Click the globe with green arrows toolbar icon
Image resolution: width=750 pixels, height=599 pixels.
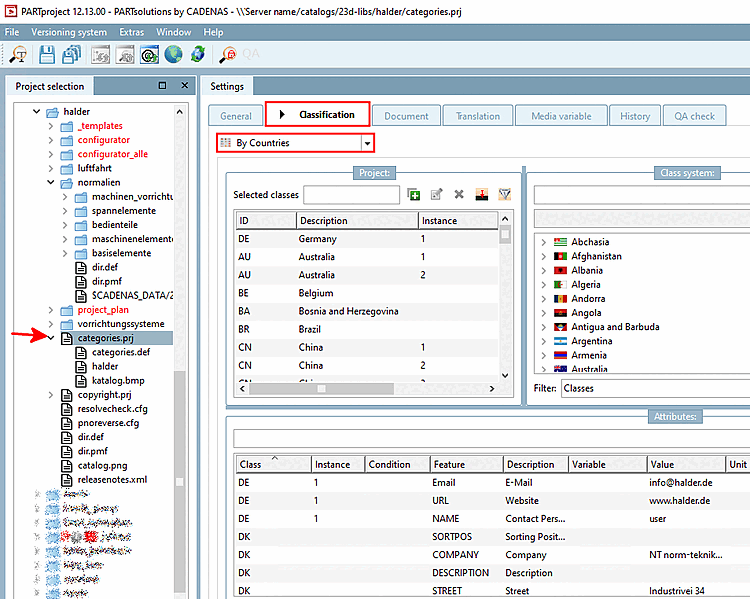tap(198, 54)
